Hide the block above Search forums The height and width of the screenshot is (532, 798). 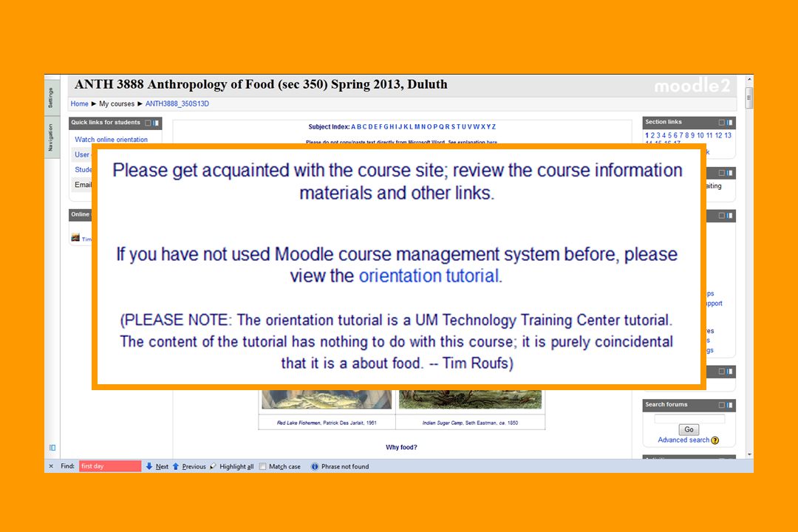point(721,372)
